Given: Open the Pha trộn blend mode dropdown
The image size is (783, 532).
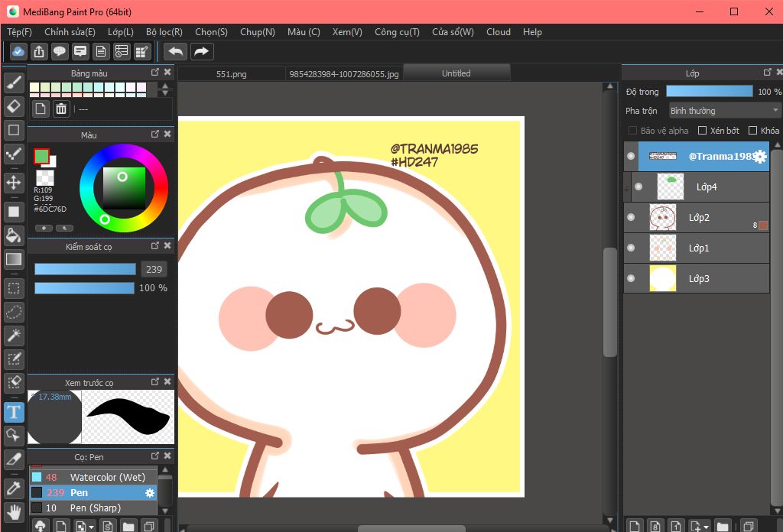Looking at the screenshot, I should coord(724,111).
